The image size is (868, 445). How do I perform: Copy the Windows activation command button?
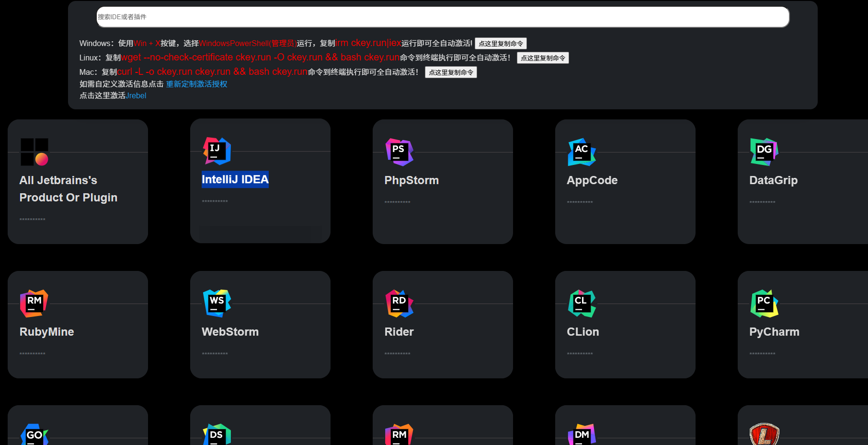[501, 44]
